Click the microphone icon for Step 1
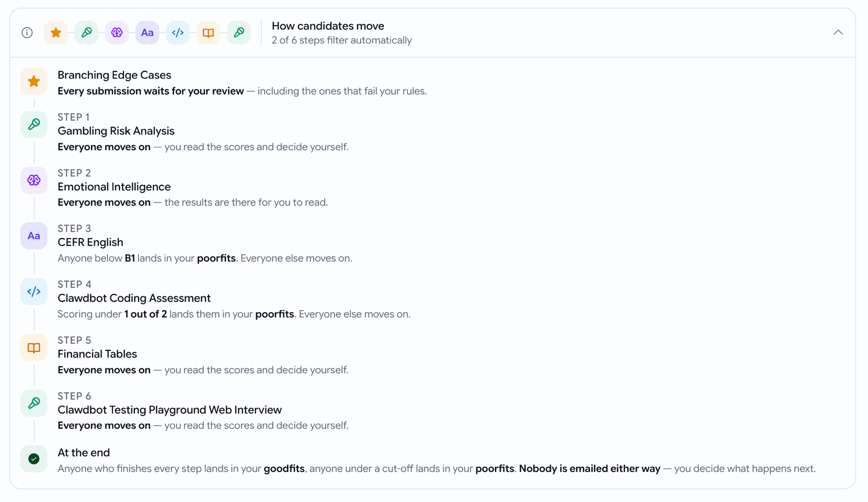868x502 pixels. [34, 125]
